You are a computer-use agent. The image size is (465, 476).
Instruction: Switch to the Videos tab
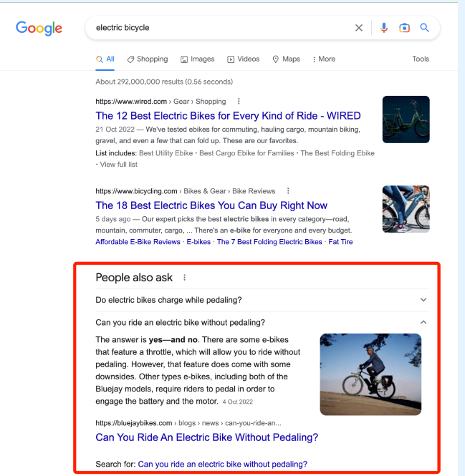coord(244,59)
